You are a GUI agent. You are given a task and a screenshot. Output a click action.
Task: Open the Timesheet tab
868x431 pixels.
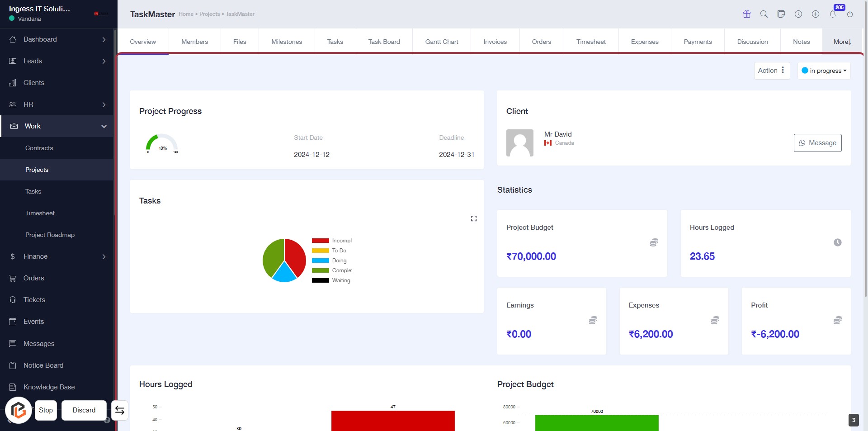590,42
